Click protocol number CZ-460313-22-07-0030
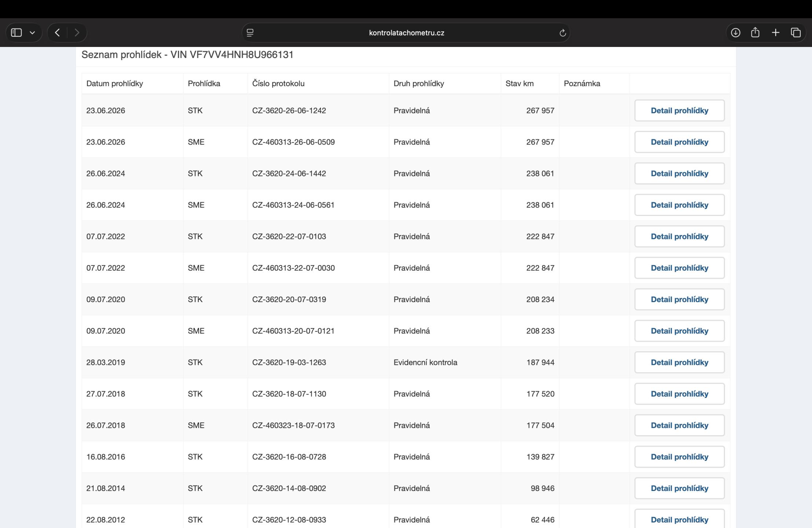This screenshot has width=812, height=528. (x=293, y=268)
